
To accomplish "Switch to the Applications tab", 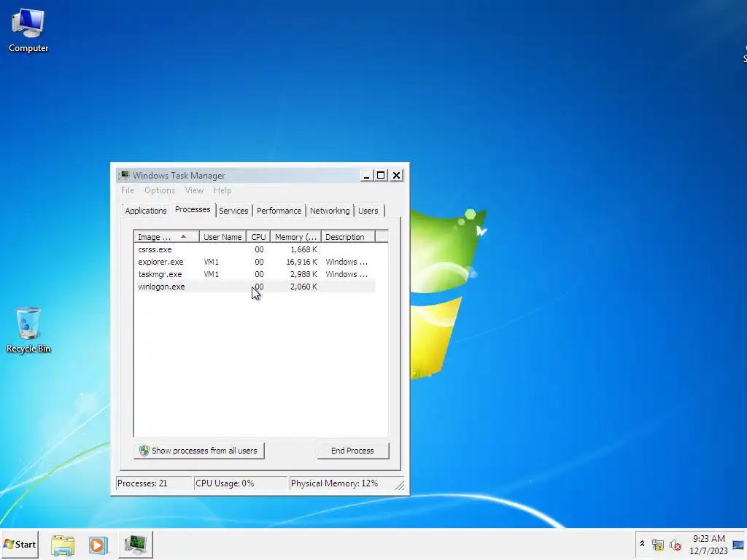I will pos(146,211).
